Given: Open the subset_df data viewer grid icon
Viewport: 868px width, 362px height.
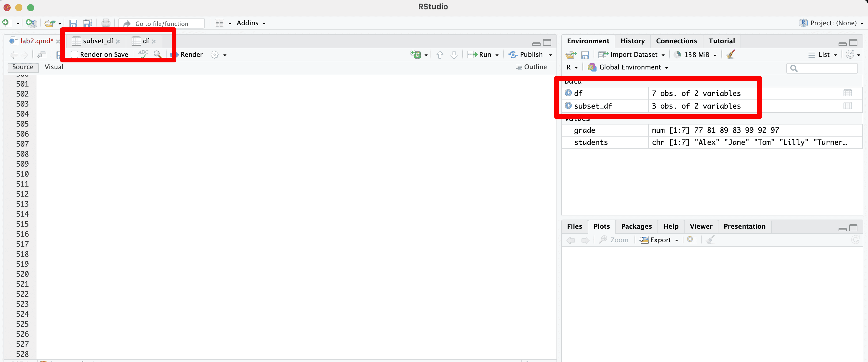Looking at the screenshot, I should [x=847, y=106].
